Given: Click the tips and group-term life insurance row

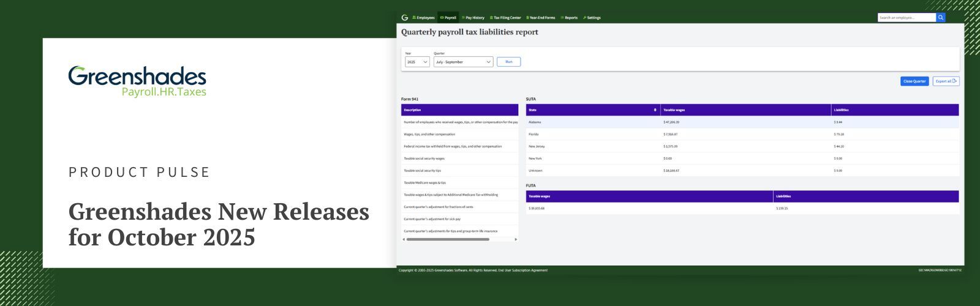Looking at the screenshot, I should (459, 231).
